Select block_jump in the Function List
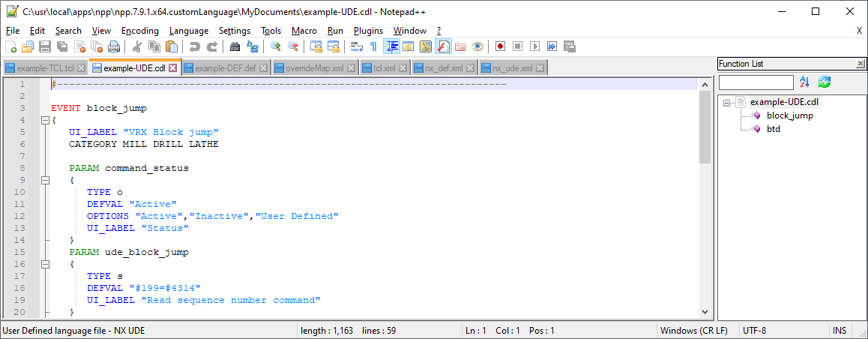 click(x=789, y=115)
